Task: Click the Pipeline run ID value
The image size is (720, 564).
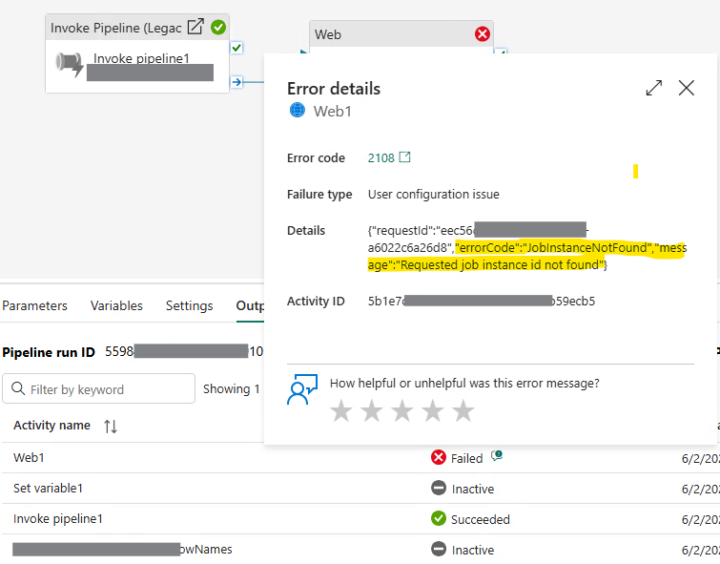Action: [x=184, y=352]
